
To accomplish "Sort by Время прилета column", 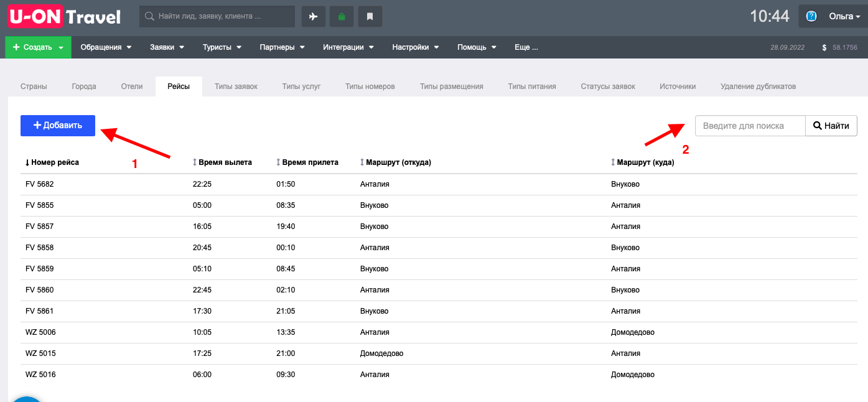I will tap(307, 162).
